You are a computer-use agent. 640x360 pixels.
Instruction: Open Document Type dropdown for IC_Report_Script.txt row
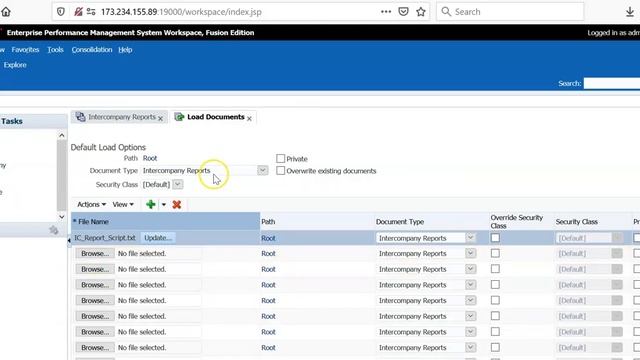[x=471, y=238]
